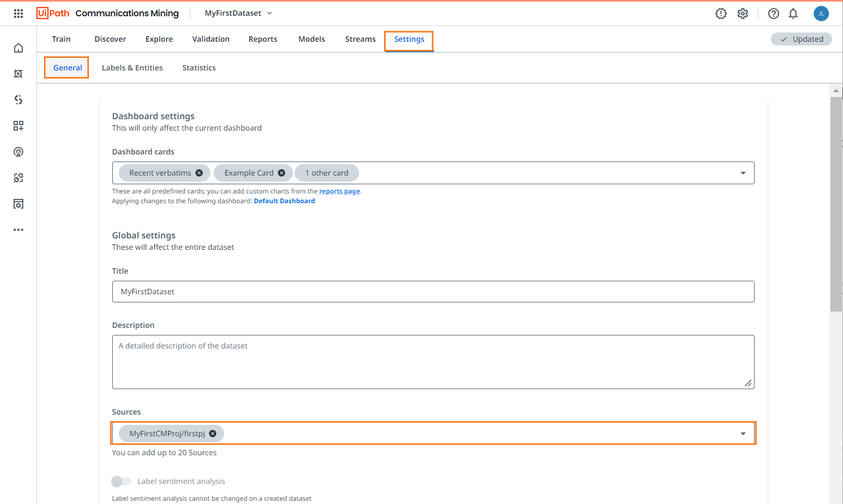This screenshot has width=843, height=504.
Task: Click the scrollbar up arrow
Action: click(836, 91)
